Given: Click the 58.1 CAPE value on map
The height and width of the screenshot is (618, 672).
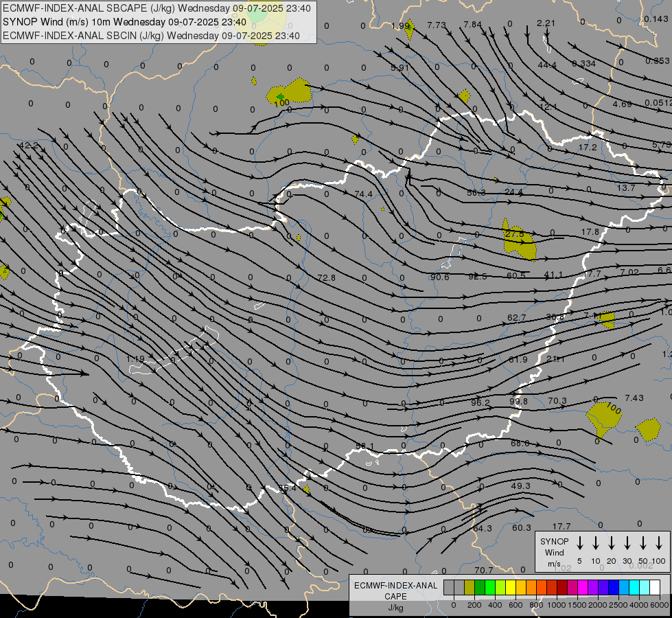Looking at the screenshot, I should [x=365, y=446].
